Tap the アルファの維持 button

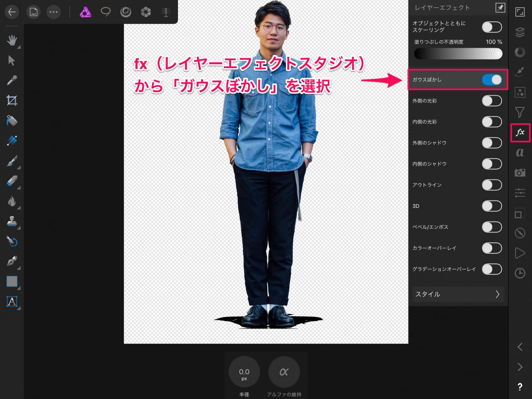tap(284, 372)
